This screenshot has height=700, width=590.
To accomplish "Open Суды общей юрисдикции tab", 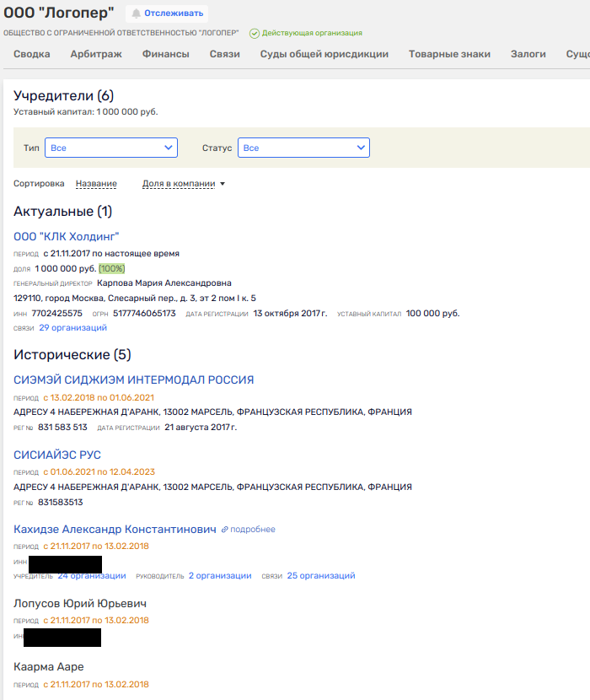I will [324, 54].
